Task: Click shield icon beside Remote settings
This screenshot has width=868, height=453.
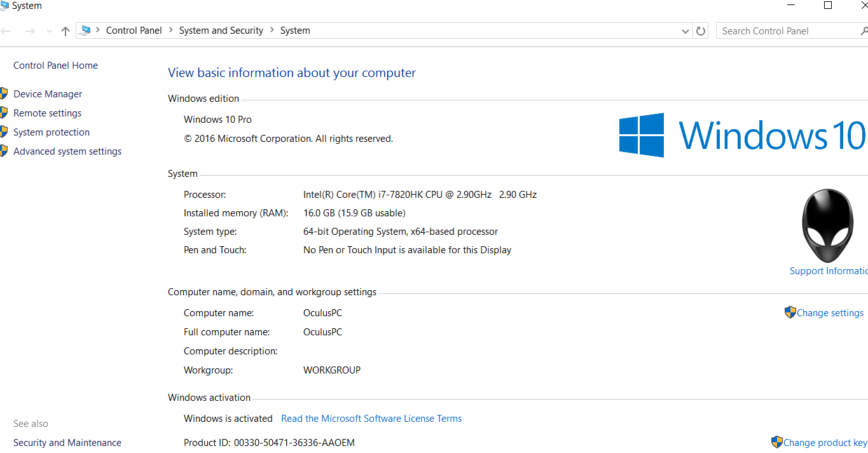Action: [x=4, y=113]
